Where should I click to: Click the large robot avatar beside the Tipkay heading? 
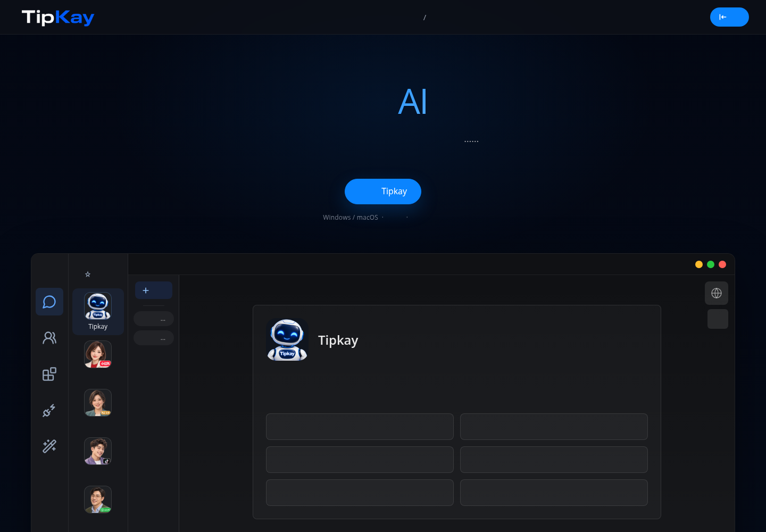click(x=287, y=340)
